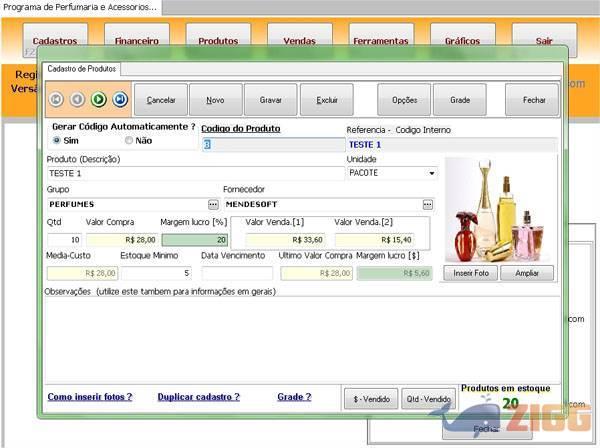Open the Financeiro main menu
600x448 pixels.
pyautogui.click(x=136, y=41)
